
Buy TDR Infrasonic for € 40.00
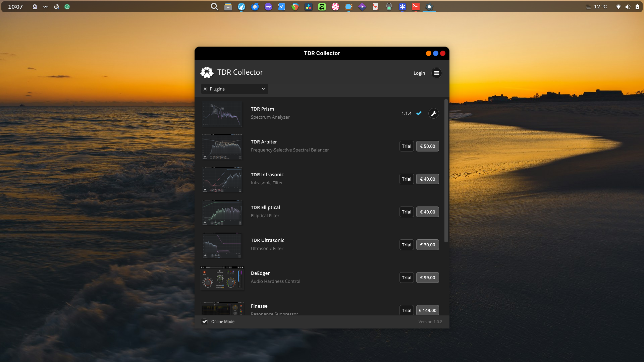click(428, 179)
